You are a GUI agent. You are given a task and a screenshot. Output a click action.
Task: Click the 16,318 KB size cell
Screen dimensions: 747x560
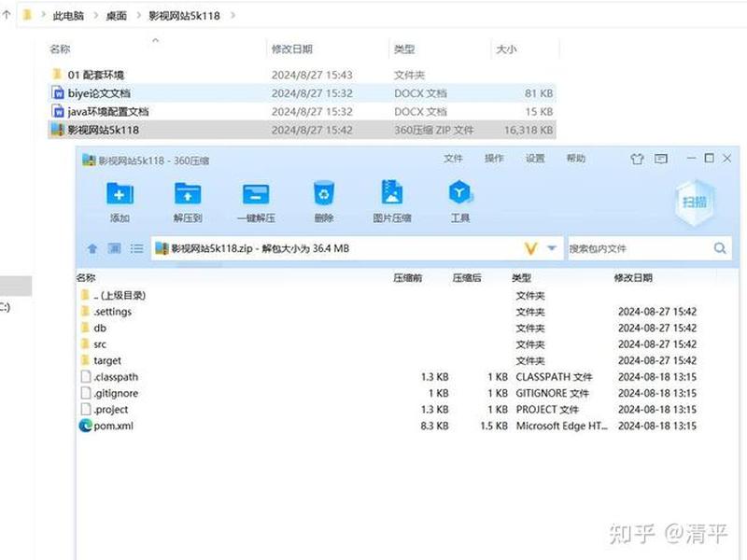(x=529, y=130)
